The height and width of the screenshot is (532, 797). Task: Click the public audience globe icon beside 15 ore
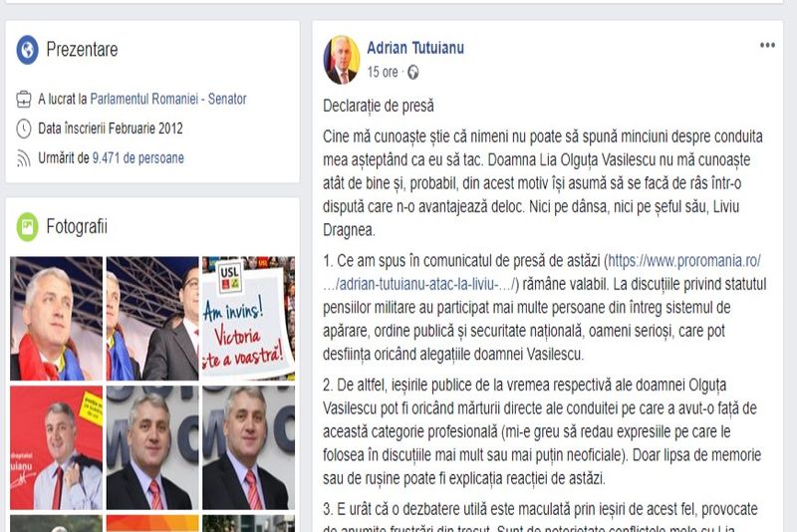(x=413, y=72)
